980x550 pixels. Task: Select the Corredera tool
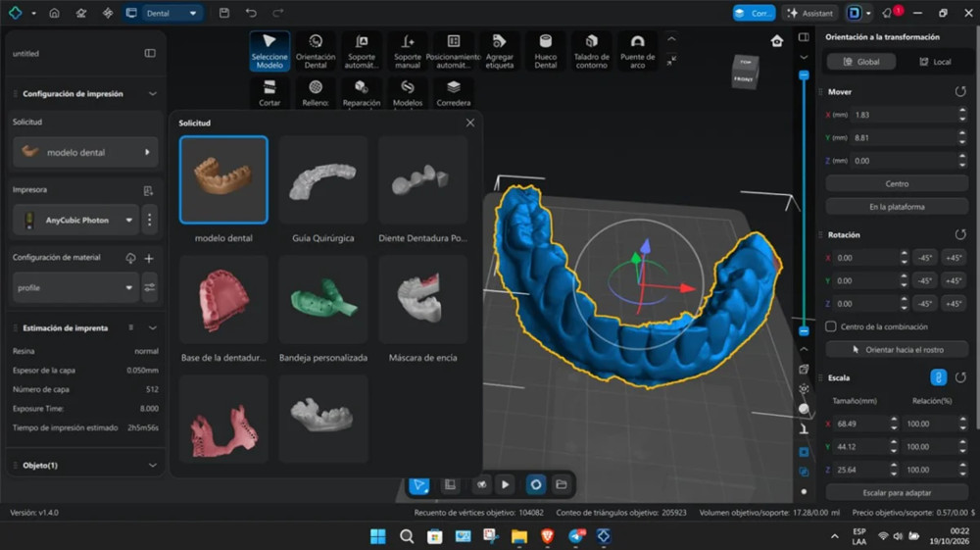[x=454, y=92]
